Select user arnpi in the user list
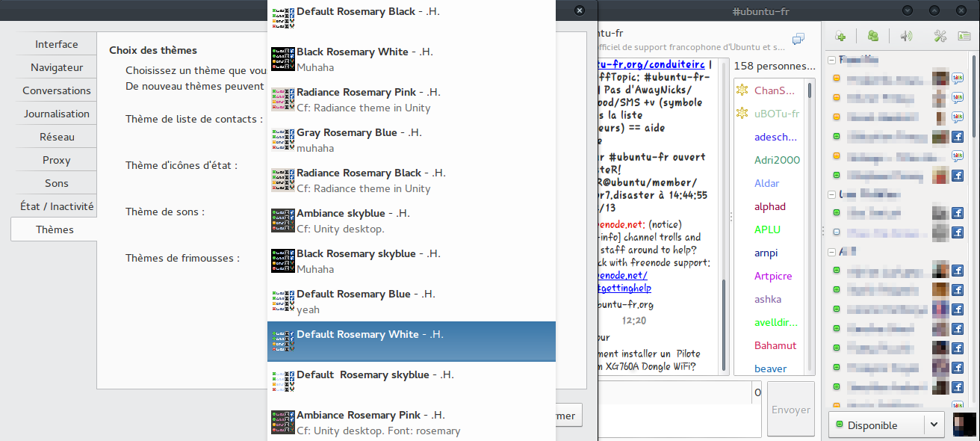This screenshot has width=980, height=441. coord(766,253)
